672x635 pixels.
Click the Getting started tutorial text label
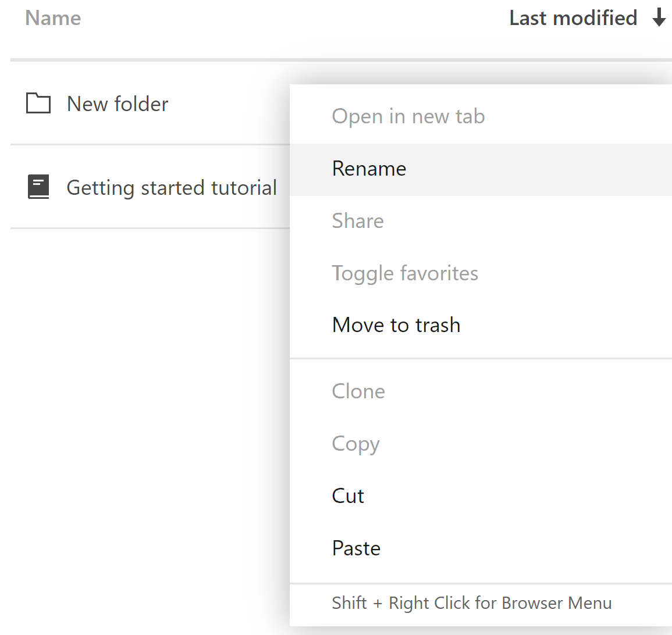[172, 187]
